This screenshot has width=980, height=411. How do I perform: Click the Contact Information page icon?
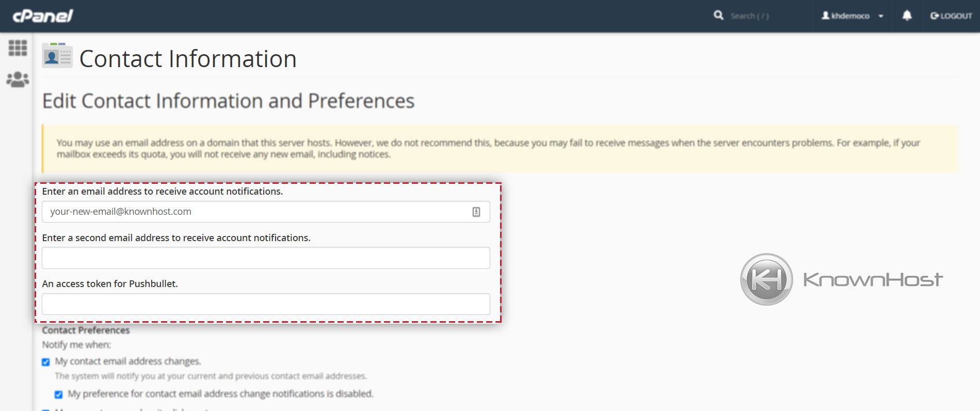pyautogui.click(x=56, y=58)
